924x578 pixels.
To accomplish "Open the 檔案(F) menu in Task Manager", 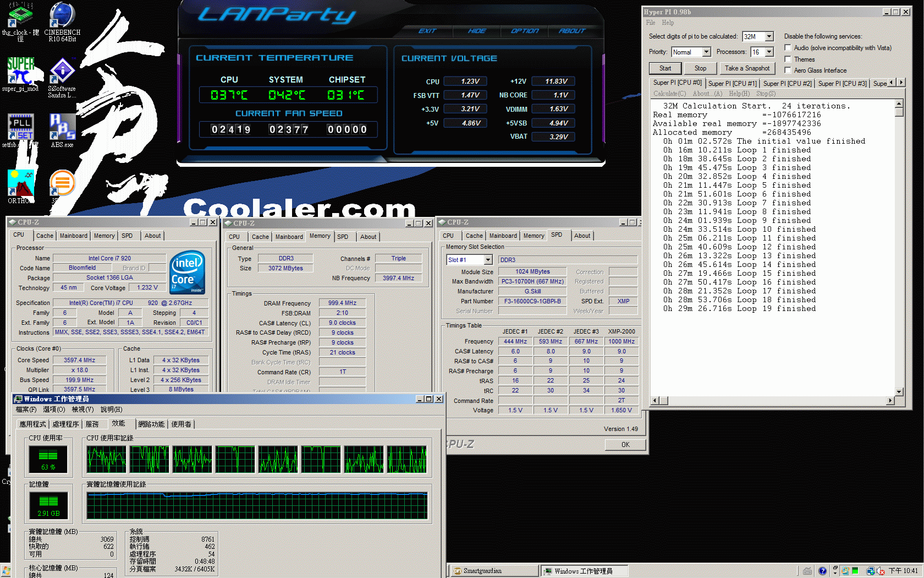I will click(x=26, y=410).
